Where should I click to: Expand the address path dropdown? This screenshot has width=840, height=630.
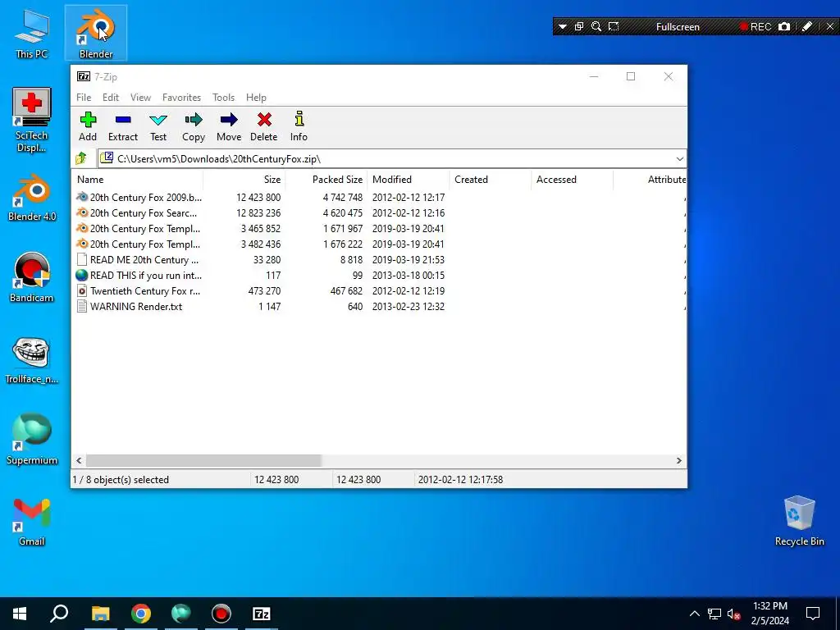[679, 158]
